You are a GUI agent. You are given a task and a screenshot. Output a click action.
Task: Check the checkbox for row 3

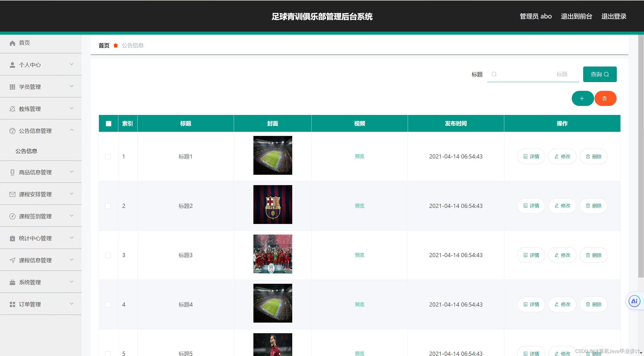108,255
